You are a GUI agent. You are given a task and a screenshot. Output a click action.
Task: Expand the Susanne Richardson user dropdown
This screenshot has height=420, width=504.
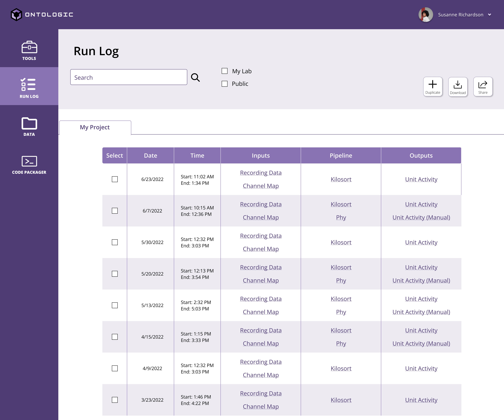(x=489, y=15)
